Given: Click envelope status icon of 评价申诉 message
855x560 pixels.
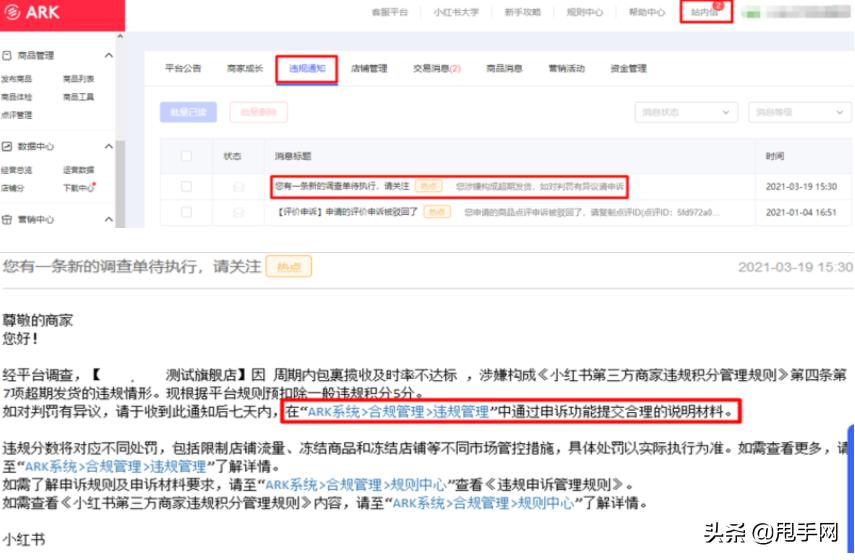Looking at the screenshot, I should [238, 212].
